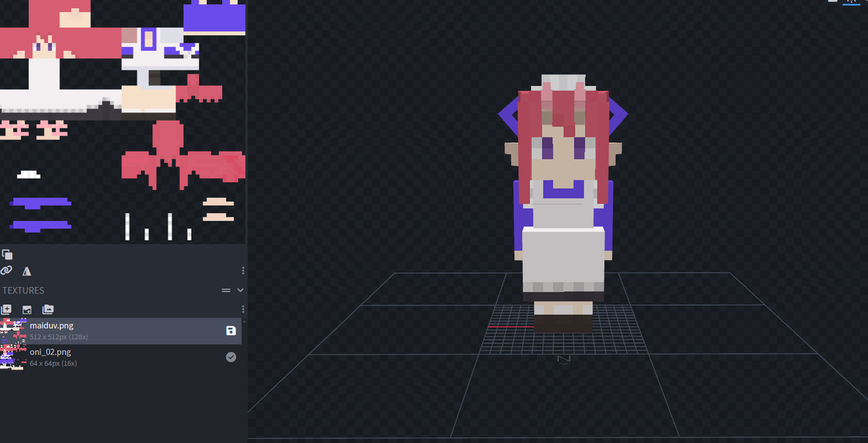This screenshot has width=868, height=443.
Task: Click the copy UV icon
Action: (7, 254)
